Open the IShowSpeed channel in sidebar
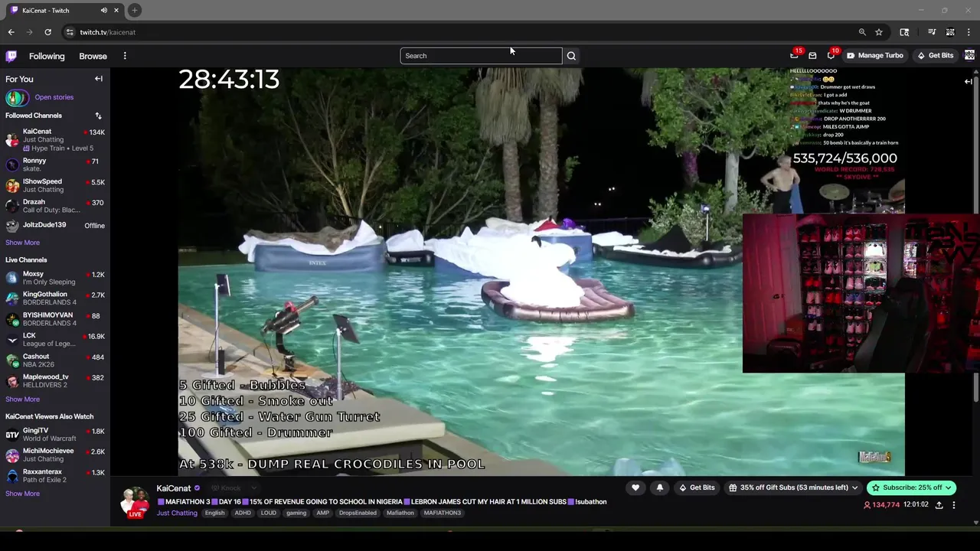Viewport: 980px width, 551px height. (x=55, y=185)
